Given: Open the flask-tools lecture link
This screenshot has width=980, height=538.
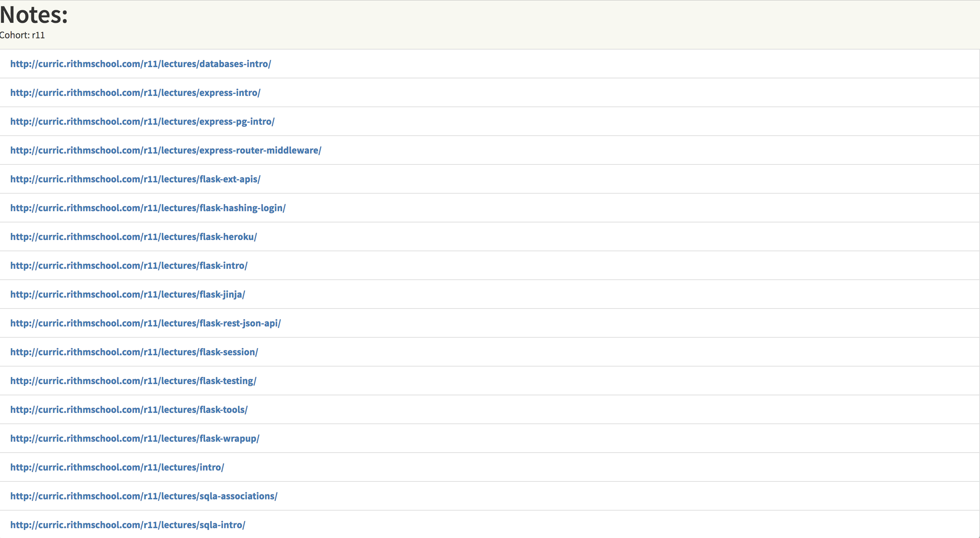Looking at the screenshot, I should 129,410.
